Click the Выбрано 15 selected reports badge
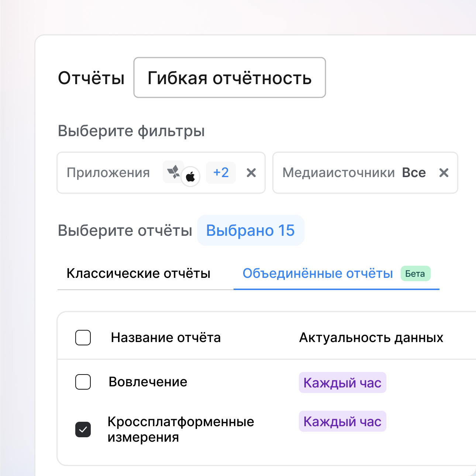Viewport: 476px width, 476px height. (x=251, y=231)
